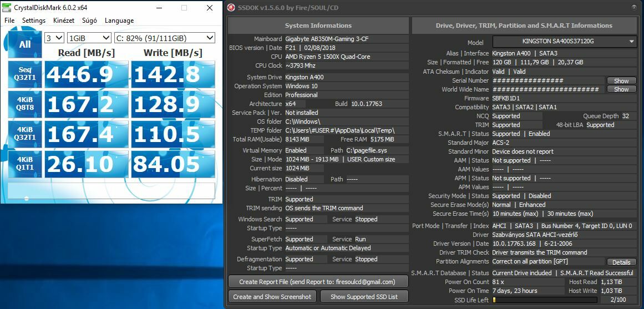Click the SSD life value 2/100
The height and width of the screenshot is (309, 644).
pos(618,300)
